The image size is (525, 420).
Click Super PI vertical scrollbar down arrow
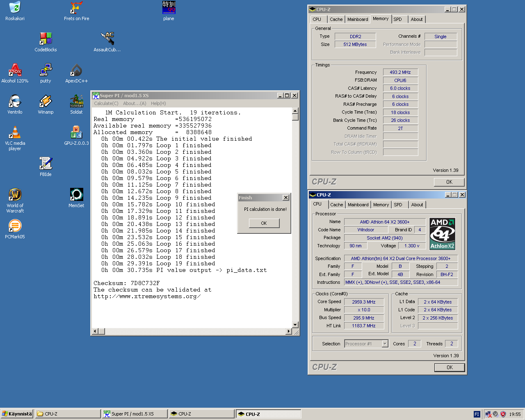pos(295,324)
